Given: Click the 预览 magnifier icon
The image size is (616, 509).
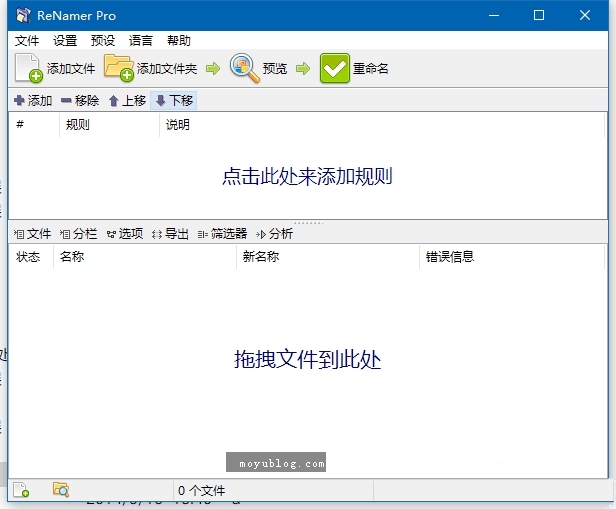Looking at the screenshot, I should point(244,68).
